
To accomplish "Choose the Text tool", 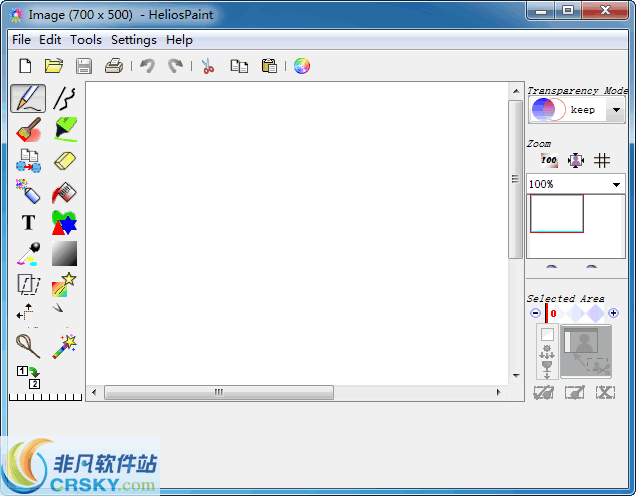I will tap(28, 222).
